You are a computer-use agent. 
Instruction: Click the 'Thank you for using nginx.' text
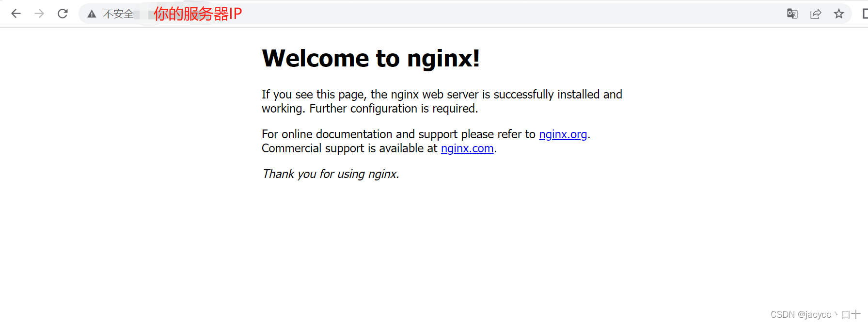tap(331, 174)
